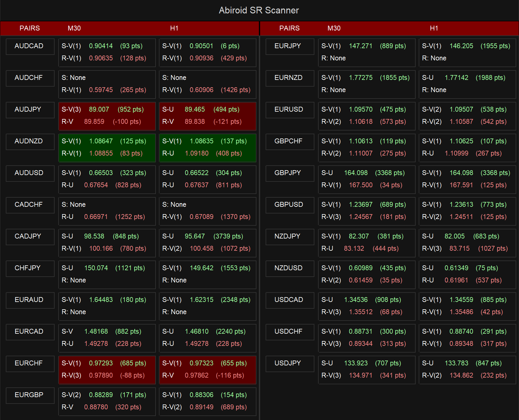Select the CADJPY pair button
This screenshot has height=420, width=519.
pos(30,237)
